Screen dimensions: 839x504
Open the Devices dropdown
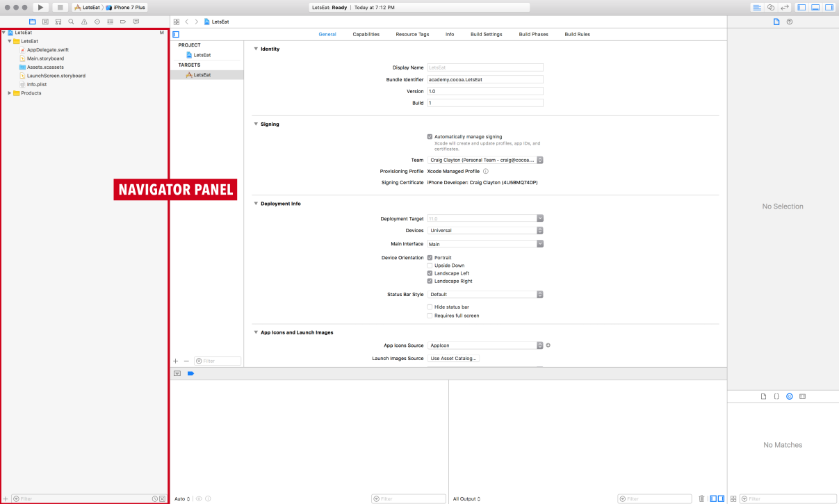click(x=485, y=231)
